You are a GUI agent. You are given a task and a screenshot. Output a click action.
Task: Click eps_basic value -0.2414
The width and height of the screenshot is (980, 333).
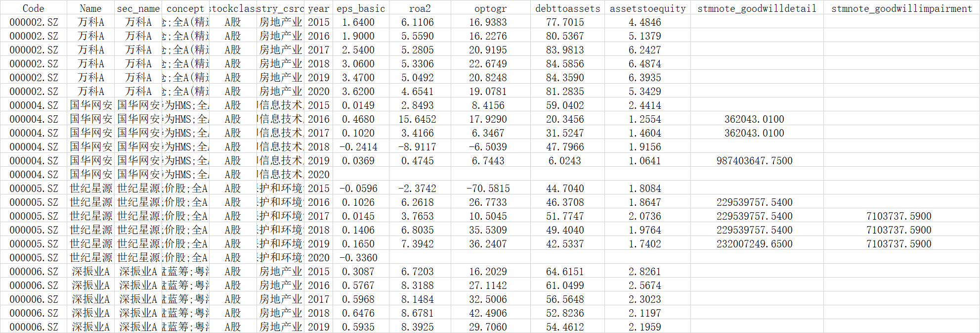tap(358, 147)
